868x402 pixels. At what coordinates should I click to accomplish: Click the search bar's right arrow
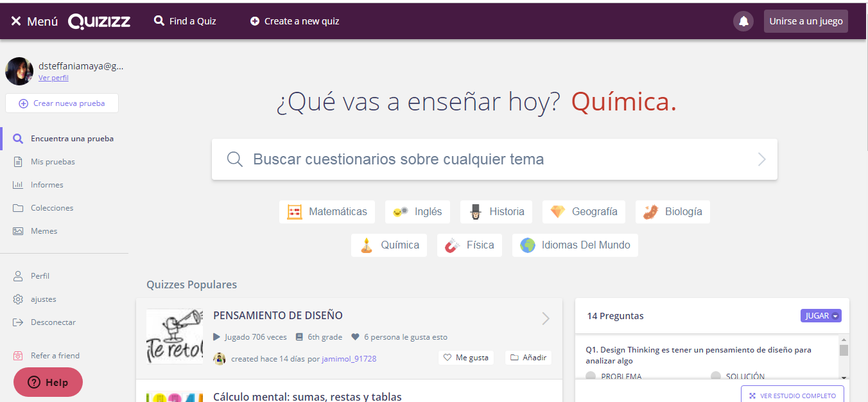click(x=761, y=159)
